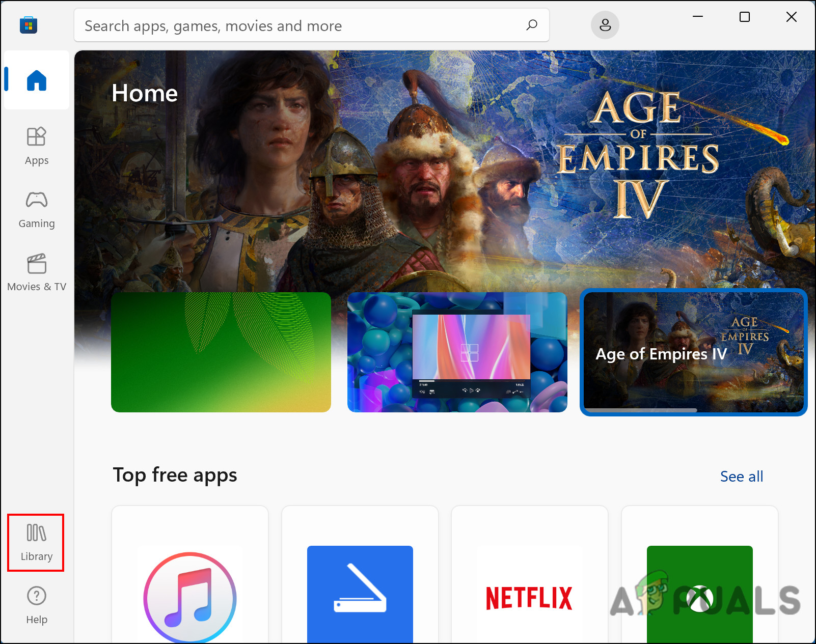The image size is (816, 644).
Task: Select the middle video carousel card
Action: (456, 352)
